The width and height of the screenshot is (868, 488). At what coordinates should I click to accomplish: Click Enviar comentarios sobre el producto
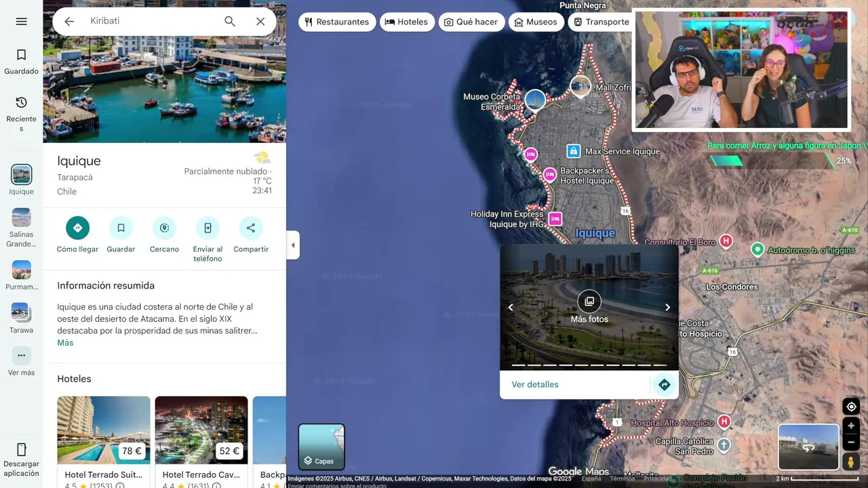[337, 485]
